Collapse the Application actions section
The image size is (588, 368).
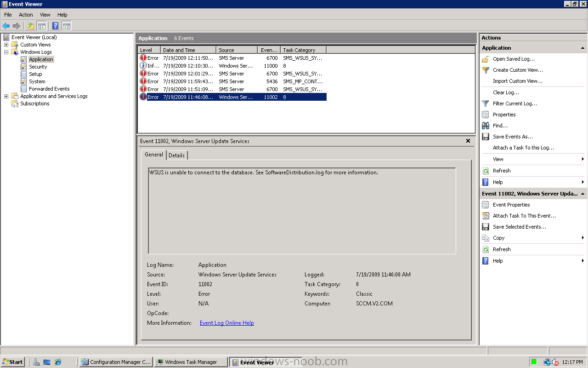coord(582,48)
